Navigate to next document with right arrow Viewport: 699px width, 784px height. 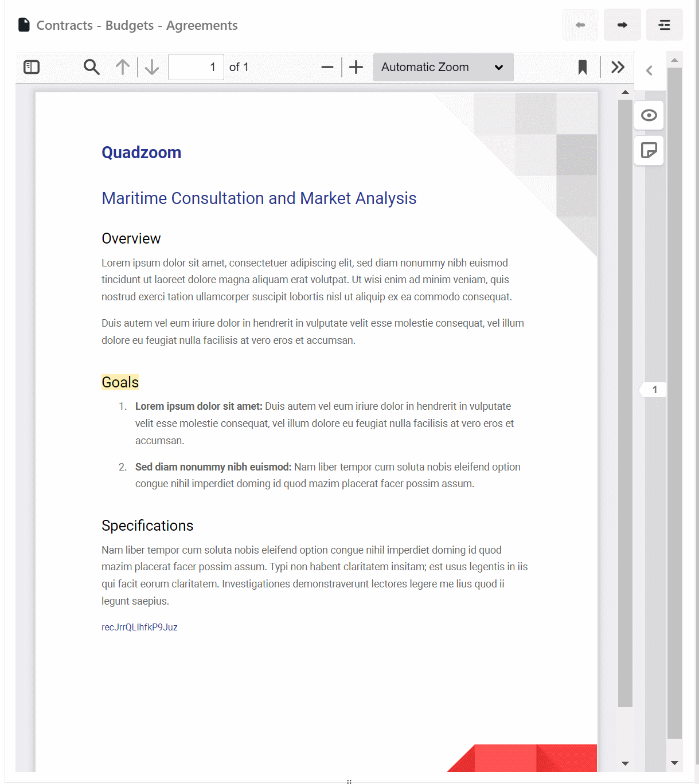tap(622, 25)
